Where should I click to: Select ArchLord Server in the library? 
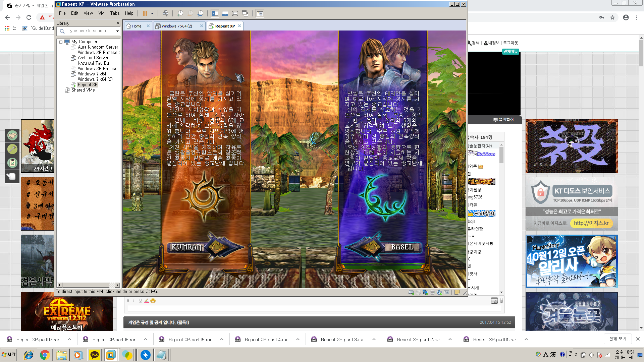point(93,58)
